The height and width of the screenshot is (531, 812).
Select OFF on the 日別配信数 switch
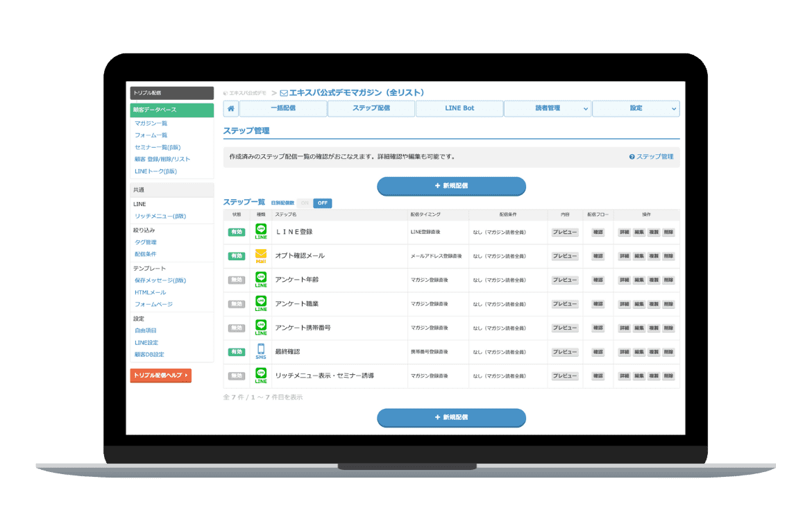pos(323,203)
